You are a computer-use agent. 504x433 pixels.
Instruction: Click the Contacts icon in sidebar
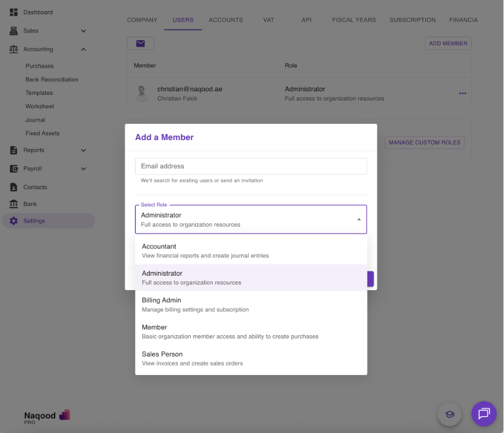tap(14, 187)
